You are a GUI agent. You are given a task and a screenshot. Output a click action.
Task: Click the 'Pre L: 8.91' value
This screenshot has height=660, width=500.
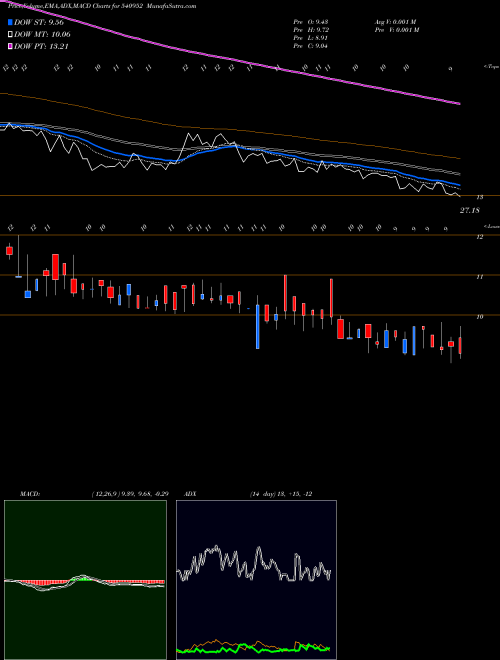[311, 38]
